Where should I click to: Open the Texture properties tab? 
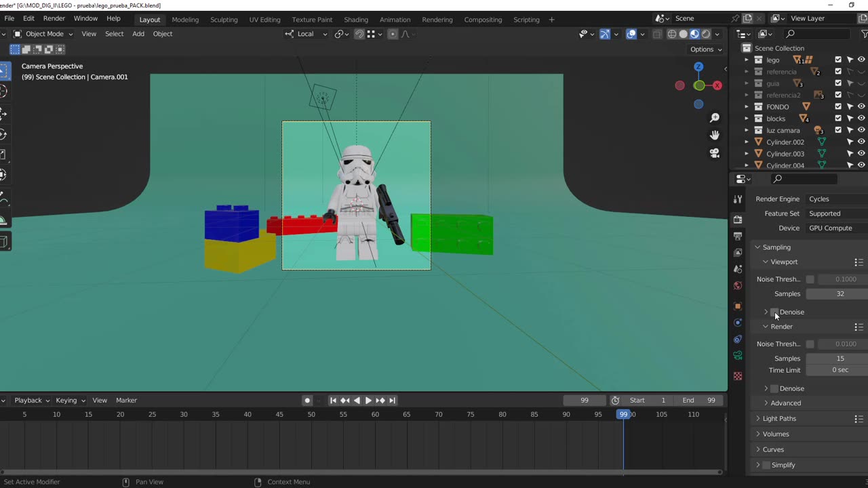(x=738, y=376)
